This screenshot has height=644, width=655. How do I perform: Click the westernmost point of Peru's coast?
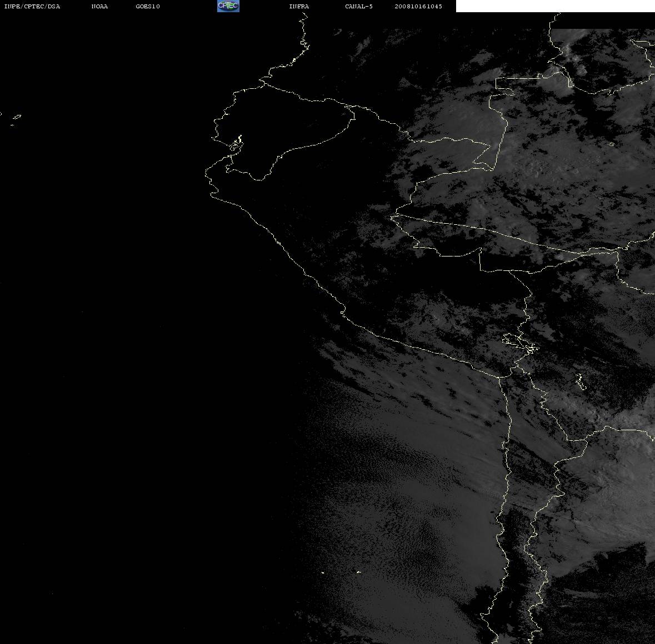click(206, 173)
